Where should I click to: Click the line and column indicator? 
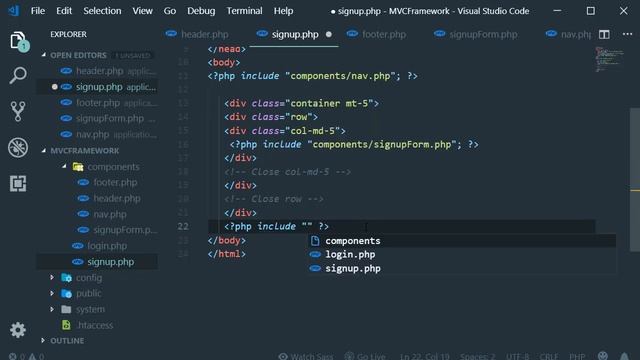coord(424,356)
